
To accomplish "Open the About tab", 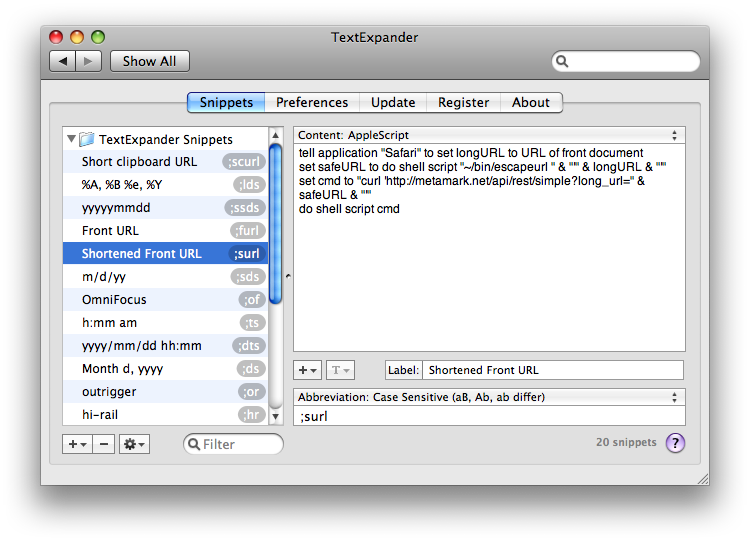I will [531, 102].
